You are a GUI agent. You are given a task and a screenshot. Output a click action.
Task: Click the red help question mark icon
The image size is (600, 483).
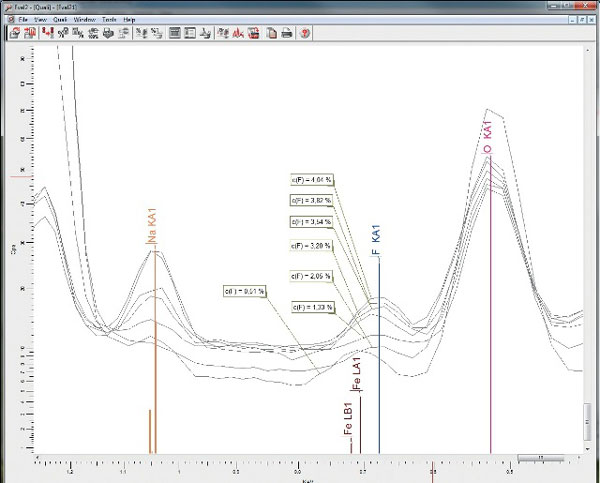click(304, 33)
